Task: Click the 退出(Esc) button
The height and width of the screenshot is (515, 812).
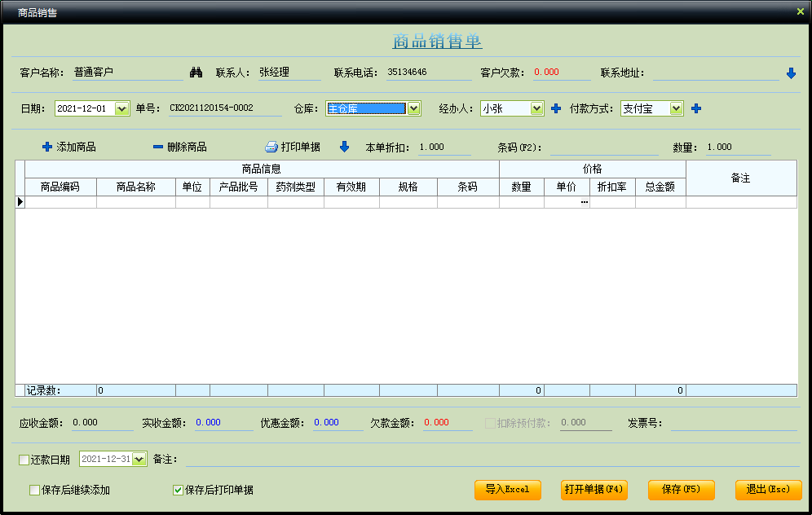Action: pyautogui.click(x=769, y=490)
